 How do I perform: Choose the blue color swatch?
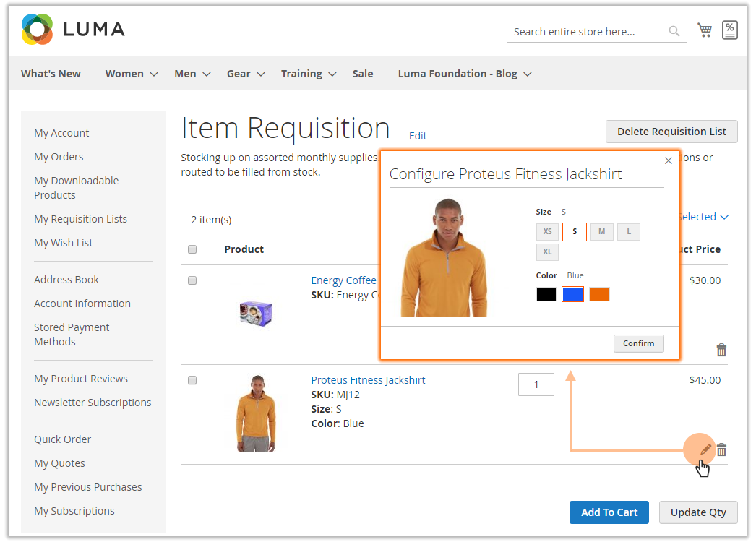click(x=573, y=294)
